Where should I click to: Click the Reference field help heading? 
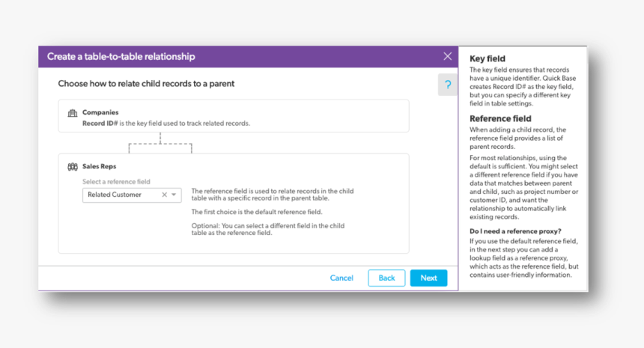coord(500,118)
